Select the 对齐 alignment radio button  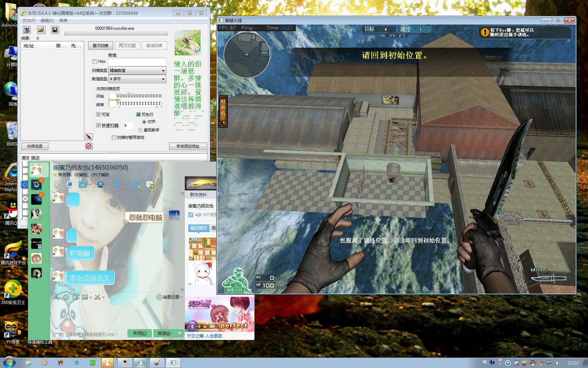pos(144,122)
